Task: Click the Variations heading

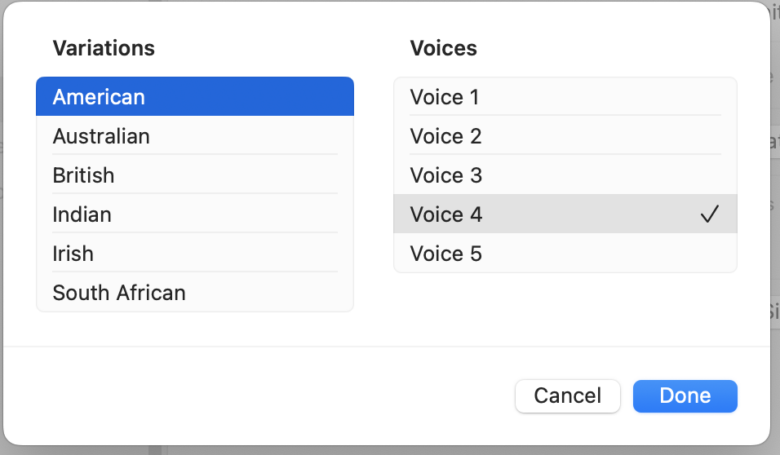Action: pos(104,48)
